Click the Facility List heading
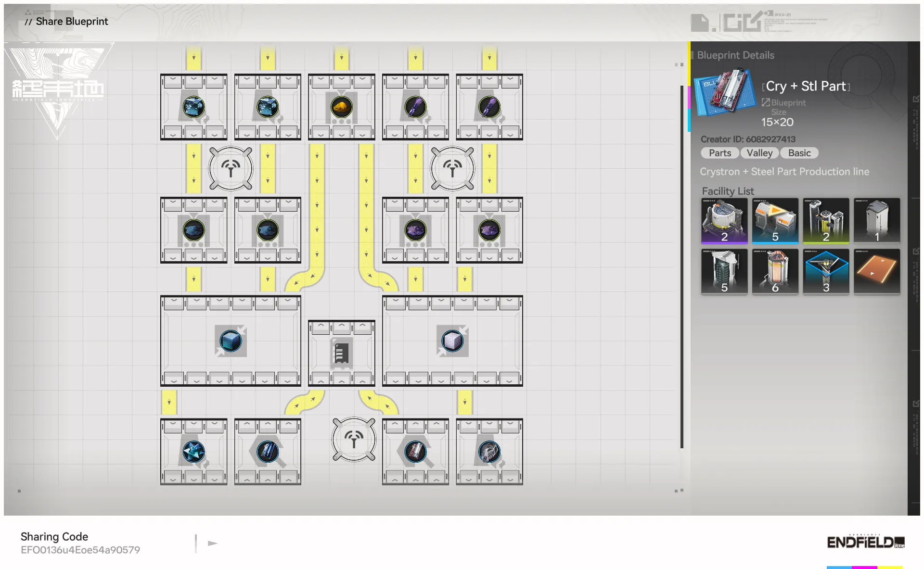Image resolution: width=924 pixels, height=569 pixels. 728,191
